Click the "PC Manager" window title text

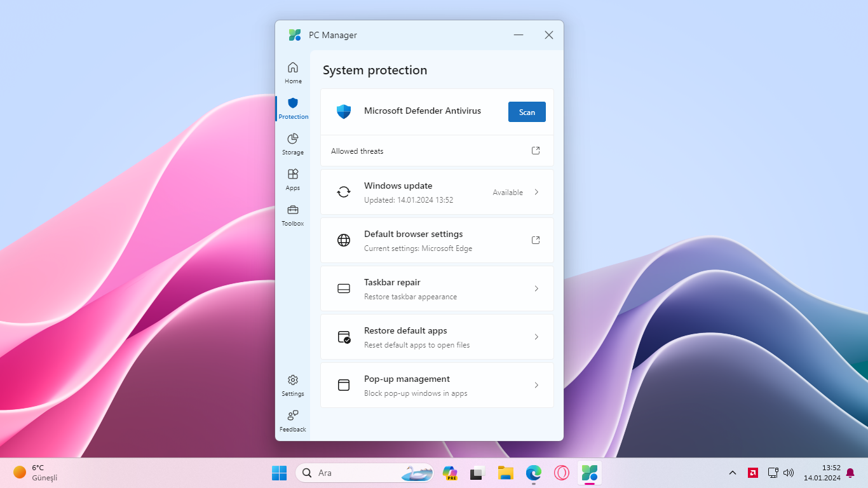click(x=333, y=35)
